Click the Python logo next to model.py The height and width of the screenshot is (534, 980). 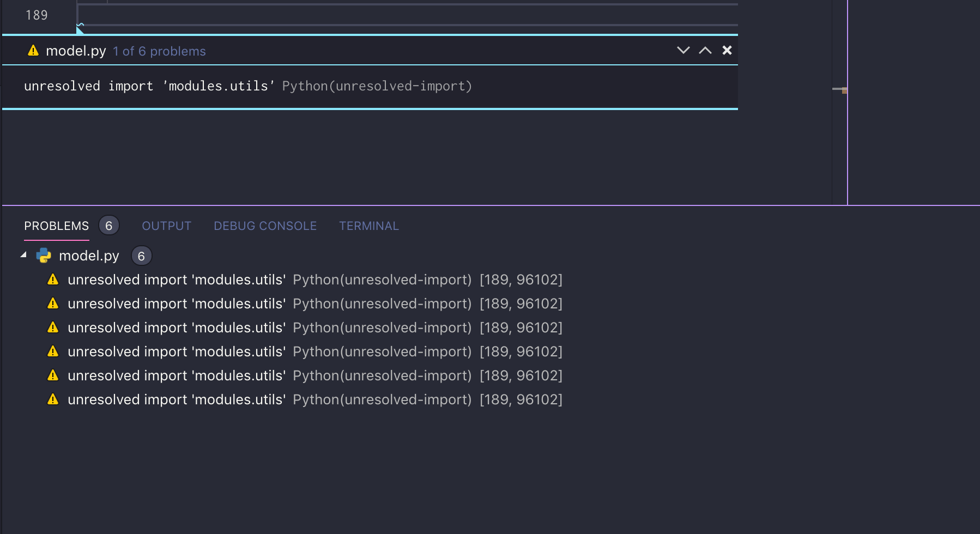pos(43,256)
